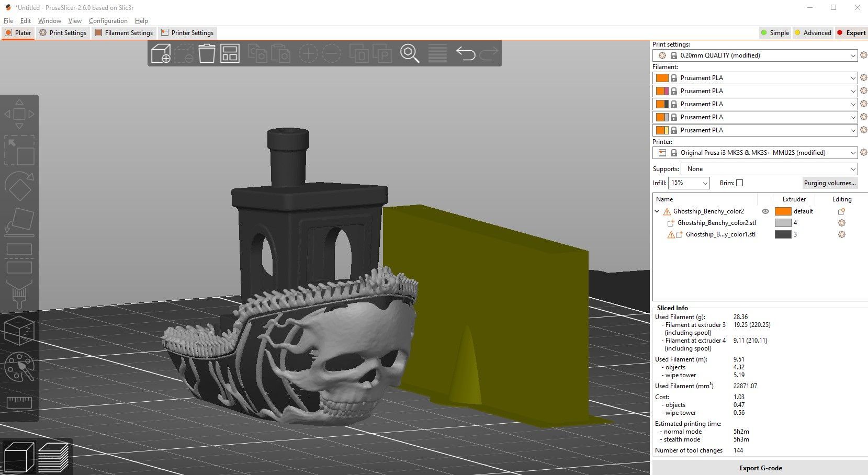Select the Paint-on supports tool
The width and height of the screenshot is (868, 475).
coord(19,295)
